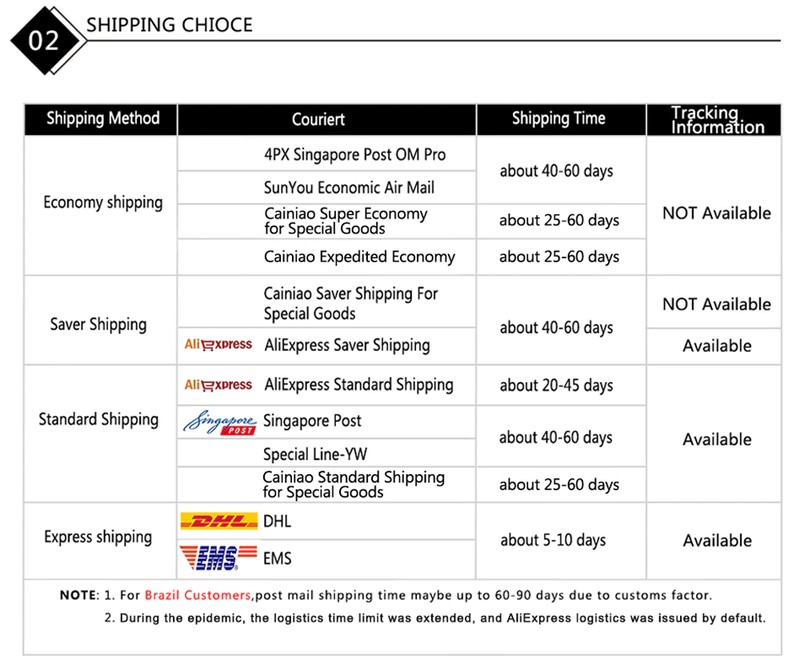Select the Shipping Time column header

pyautogui.click(x=558, y=118)
